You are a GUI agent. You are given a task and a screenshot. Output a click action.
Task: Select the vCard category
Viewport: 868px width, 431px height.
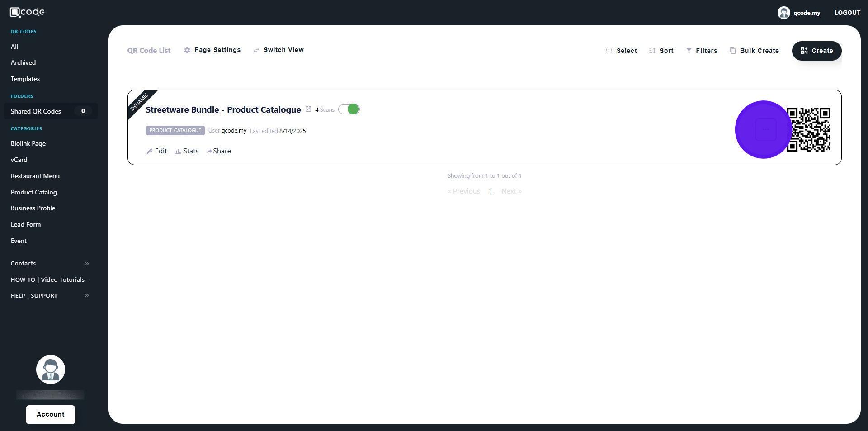click(x=19, y=160)
